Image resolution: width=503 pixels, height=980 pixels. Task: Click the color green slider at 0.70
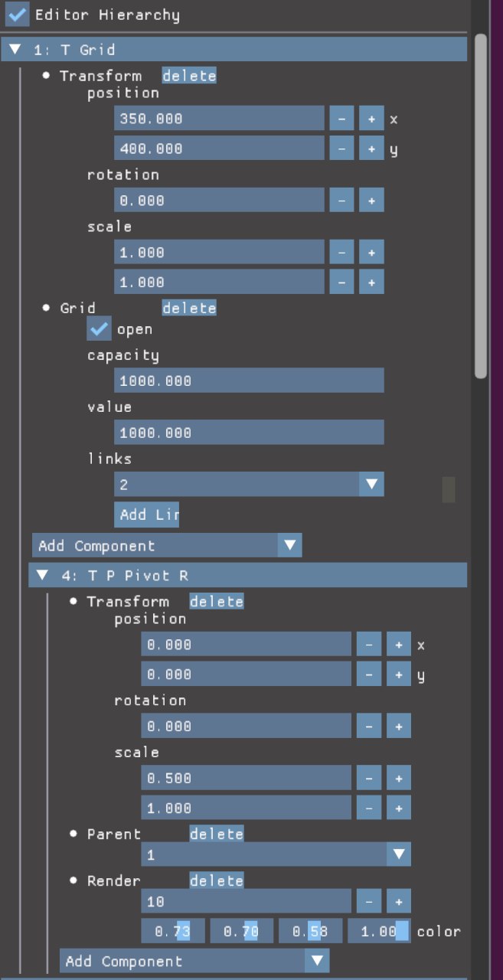pos(241,931)
